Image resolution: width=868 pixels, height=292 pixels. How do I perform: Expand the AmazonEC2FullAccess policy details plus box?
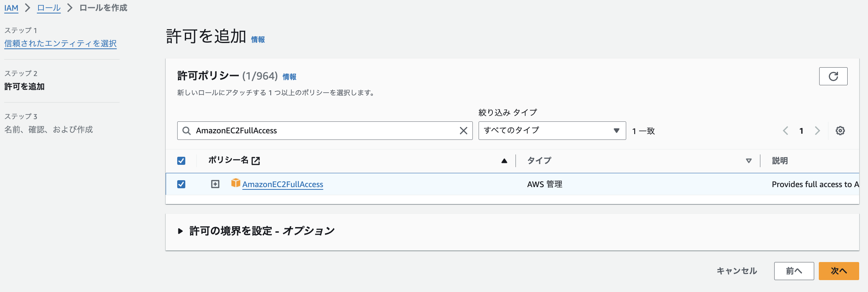(x=215, y=184)
